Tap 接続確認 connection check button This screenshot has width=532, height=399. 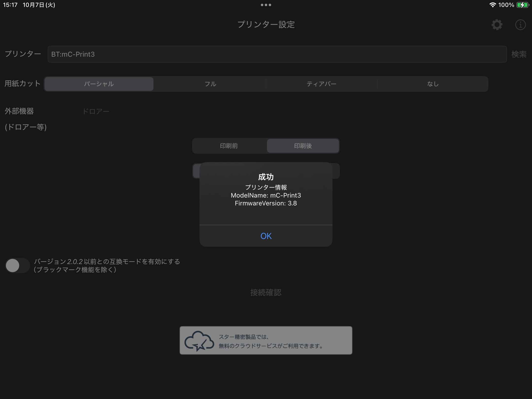point(266,292)
